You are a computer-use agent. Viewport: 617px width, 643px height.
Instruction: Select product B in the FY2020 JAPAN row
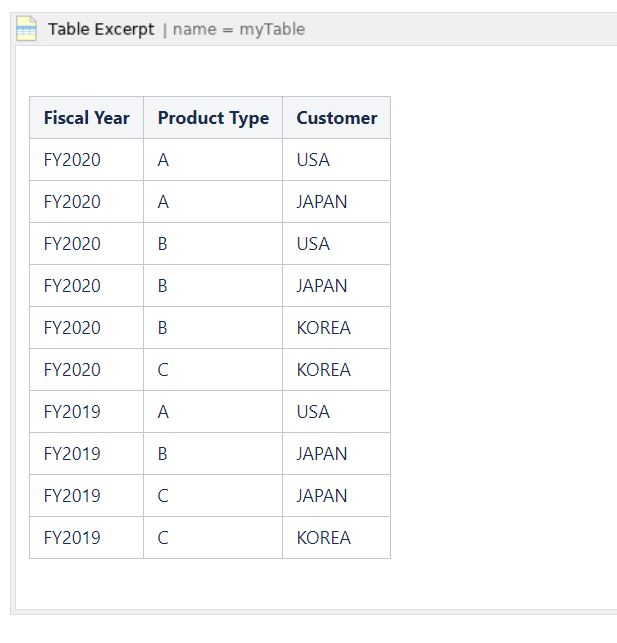pyautogui.click(x=163, y=285)
